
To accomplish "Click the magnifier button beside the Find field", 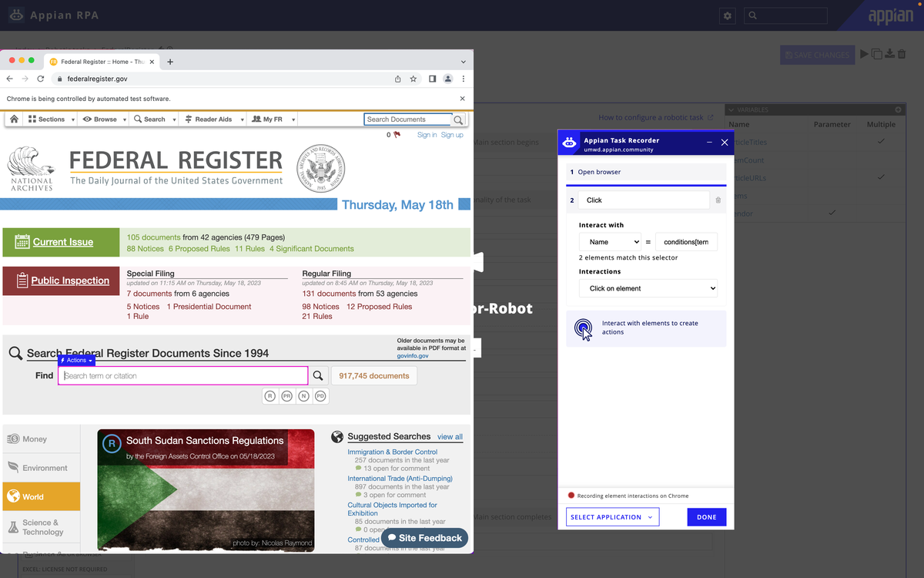I will (318, 375).
